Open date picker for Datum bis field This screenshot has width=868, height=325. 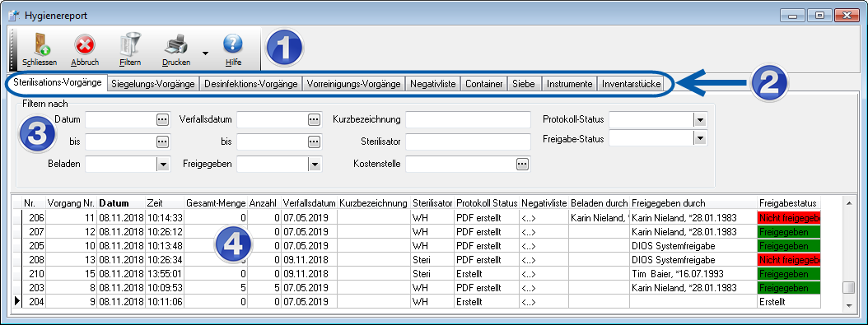[x=161, y=142]
